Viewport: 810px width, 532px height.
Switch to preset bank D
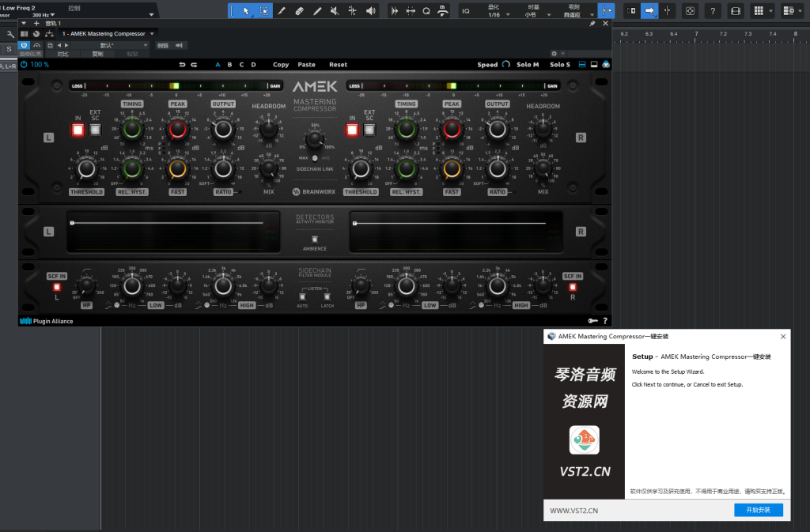coord(253,65)
